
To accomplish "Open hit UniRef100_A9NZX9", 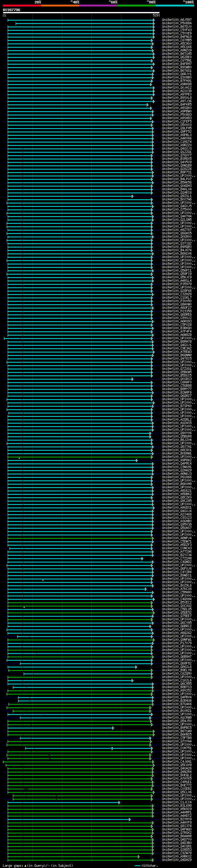I will click(177, 50).
